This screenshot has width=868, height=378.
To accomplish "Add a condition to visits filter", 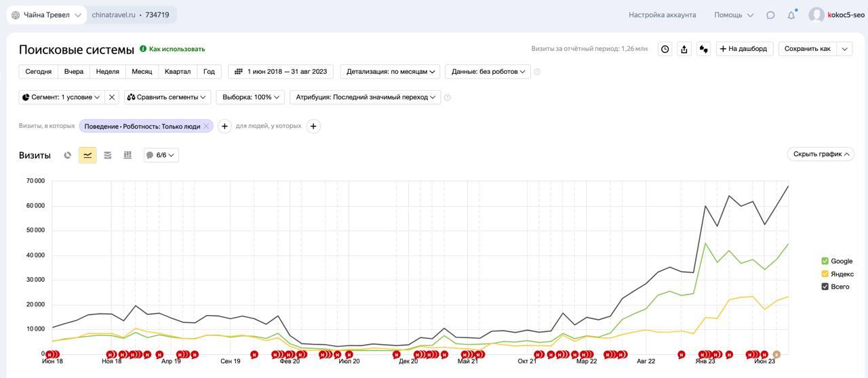I will [224, 126].
